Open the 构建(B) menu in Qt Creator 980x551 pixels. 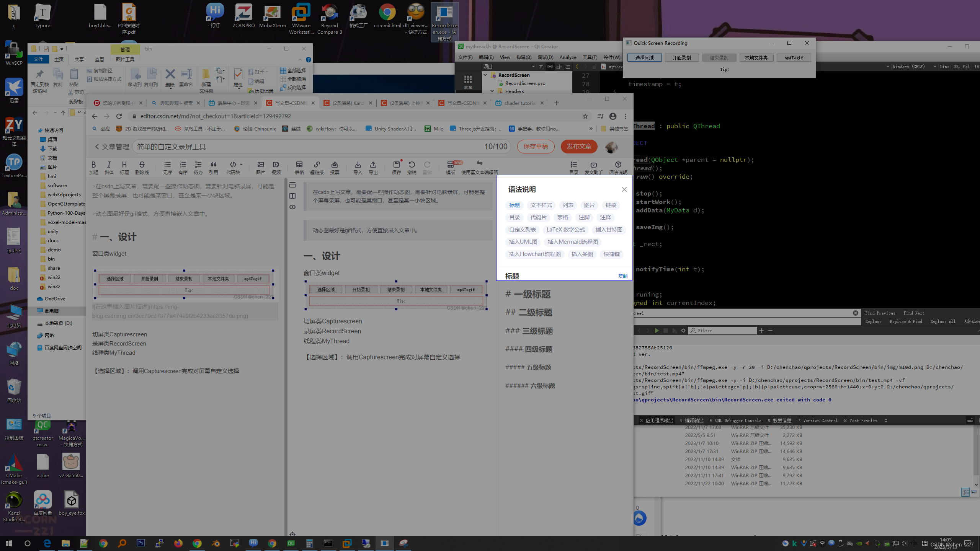[x=523, y=57]
